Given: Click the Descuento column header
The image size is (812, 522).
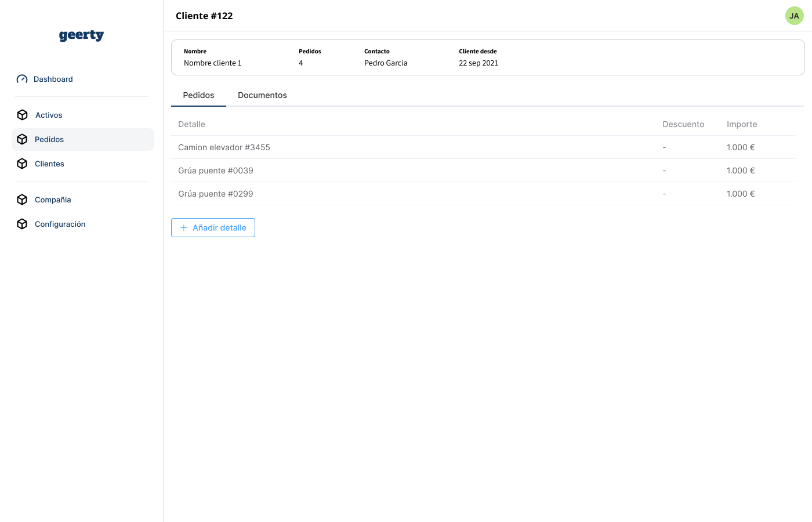Looking at the screenshot, I should [x=683, y=124].
